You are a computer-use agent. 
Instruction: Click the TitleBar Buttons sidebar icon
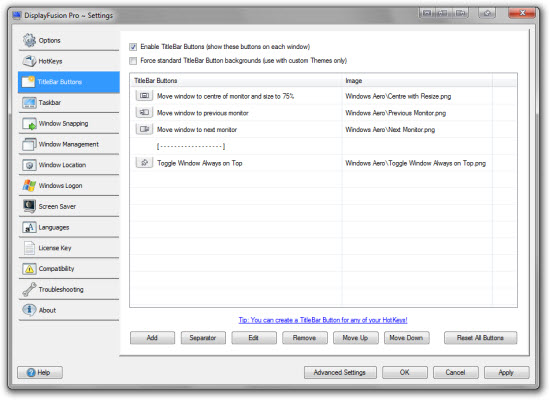tap(28, 82)
